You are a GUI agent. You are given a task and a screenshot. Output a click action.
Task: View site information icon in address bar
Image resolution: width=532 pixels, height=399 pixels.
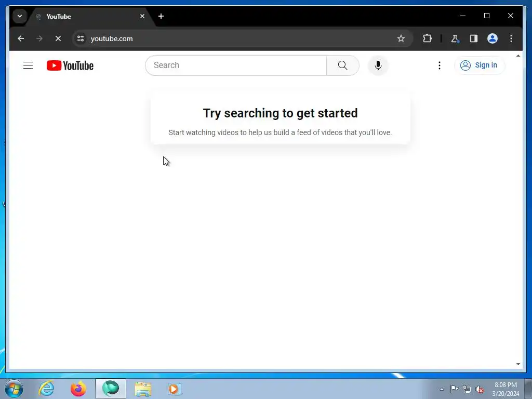[x=81, y=38]
